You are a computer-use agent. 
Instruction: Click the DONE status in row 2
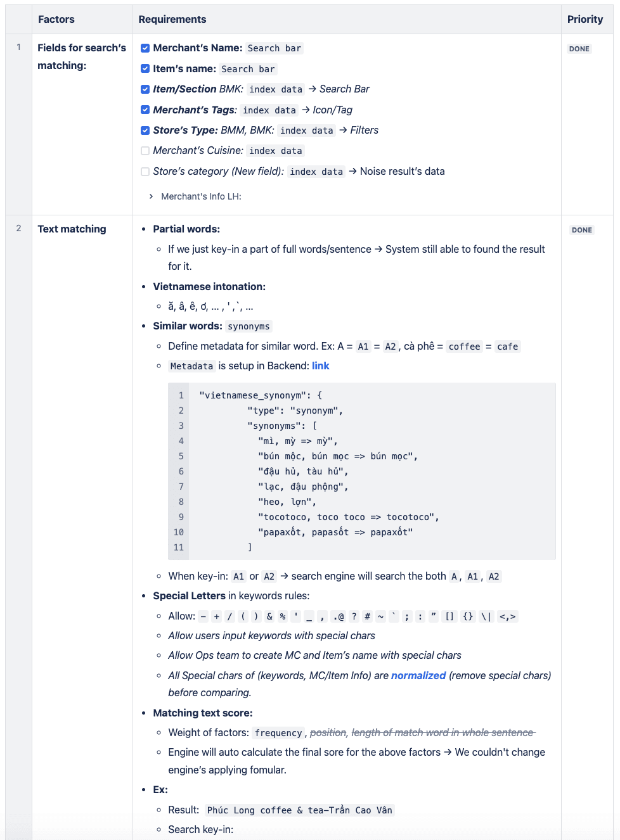(x=582, y=230)
